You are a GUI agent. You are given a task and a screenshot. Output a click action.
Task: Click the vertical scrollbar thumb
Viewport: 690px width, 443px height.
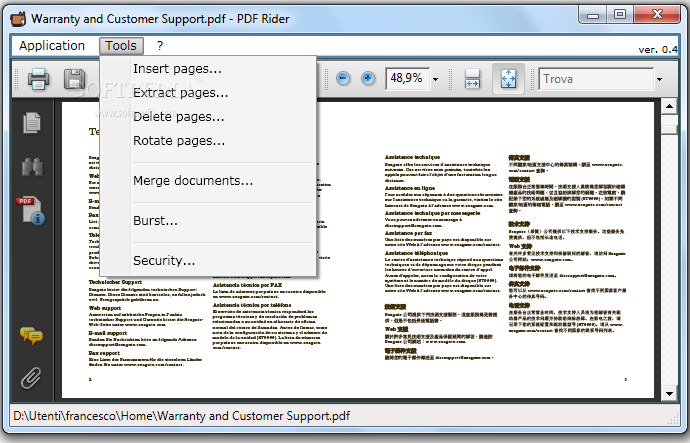[x=669, y=130]
